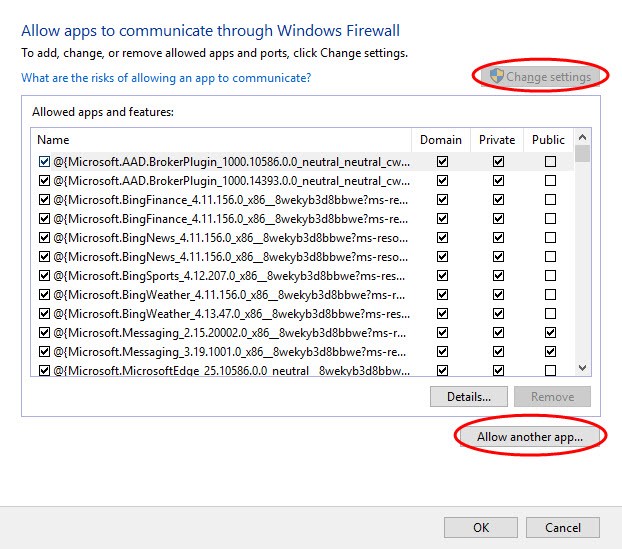Toggle Domain for BingWeather_4.13.47.0
This screenshot has height=549, width=622.
(442, 313)
